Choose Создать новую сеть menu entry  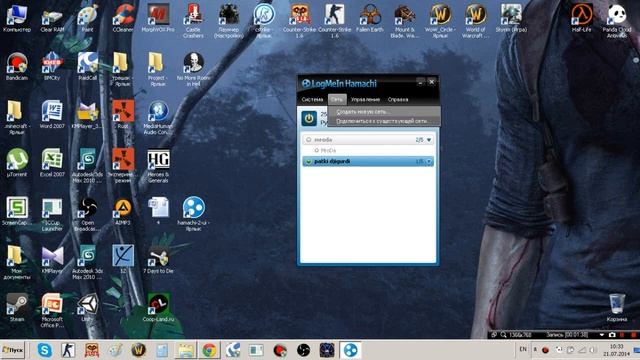tap(384, 111)
